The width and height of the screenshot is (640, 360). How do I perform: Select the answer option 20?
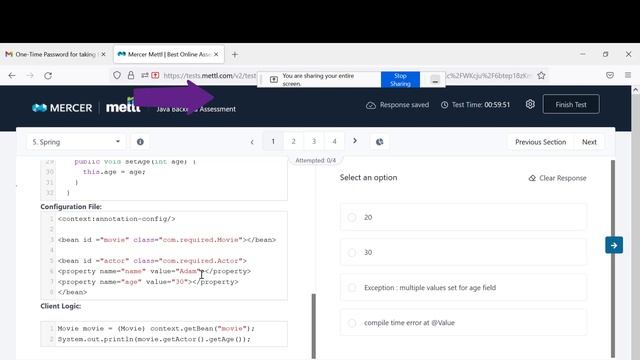[464, 217]
